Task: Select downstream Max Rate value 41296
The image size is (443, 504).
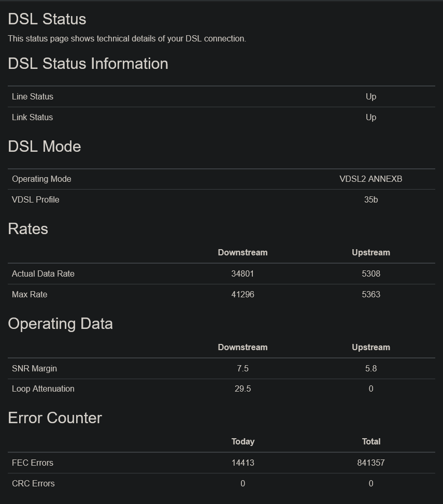Action: pyautogui.click(x=242, y=294)
